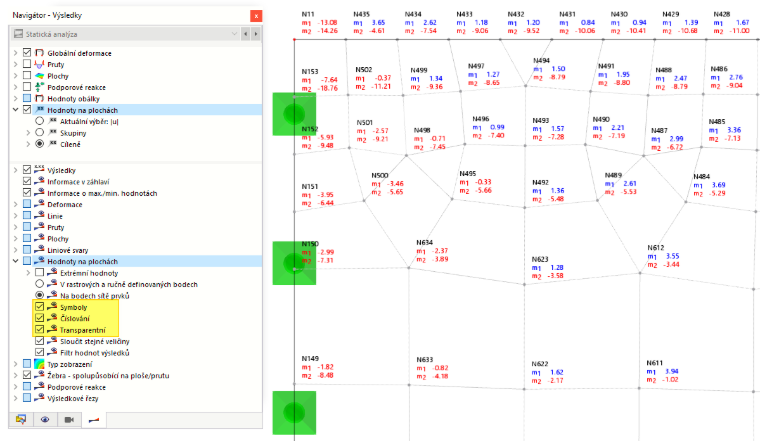Click the N634 result label
Image resolution: width=760 pixels, height=441 pixels.
click(x=424, y=242)
